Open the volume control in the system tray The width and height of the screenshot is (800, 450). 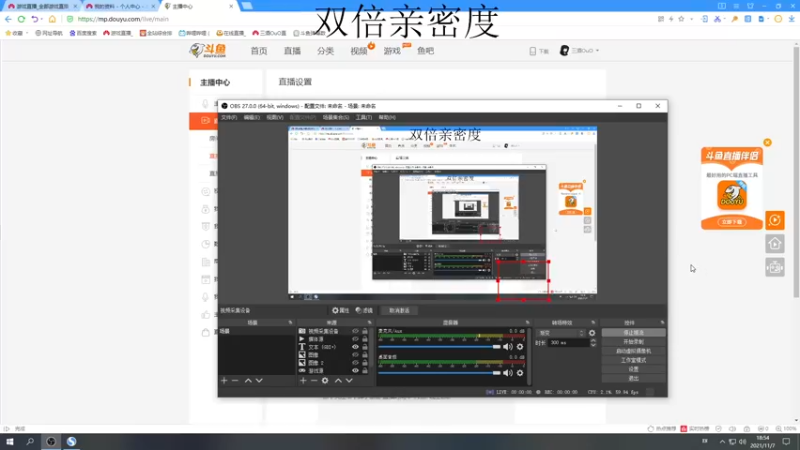(742, 442)
